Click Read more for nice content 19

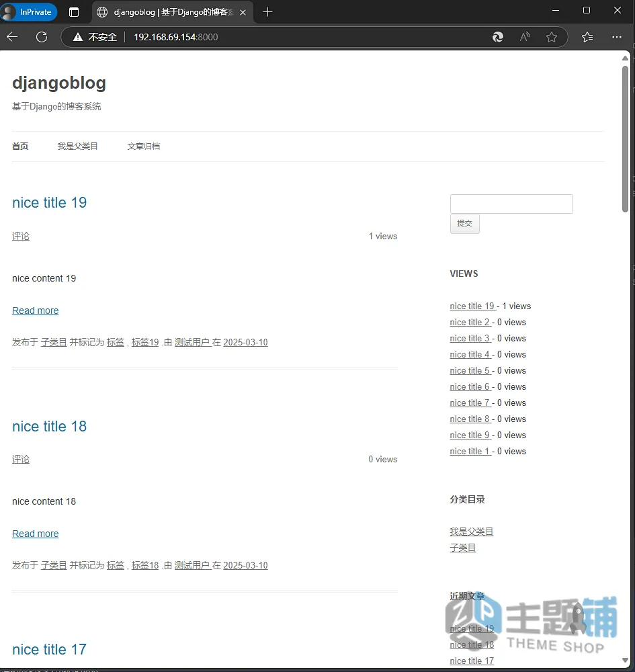(35, 310)
